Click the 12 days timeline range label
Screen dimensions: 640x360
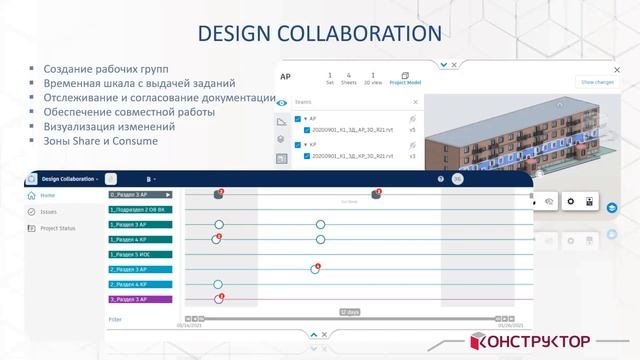[350, 312]
